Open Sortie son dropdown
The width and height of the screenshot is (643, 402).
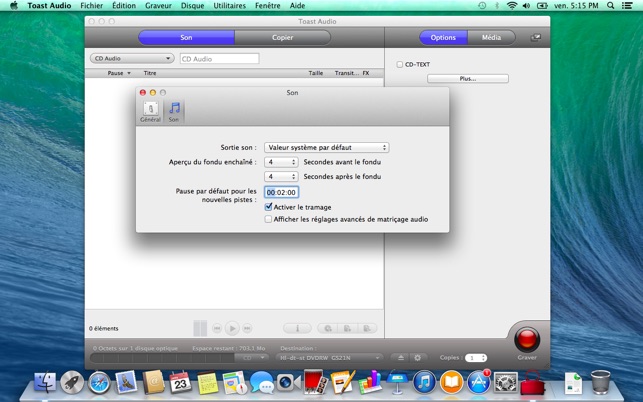(x=326, y=147)
